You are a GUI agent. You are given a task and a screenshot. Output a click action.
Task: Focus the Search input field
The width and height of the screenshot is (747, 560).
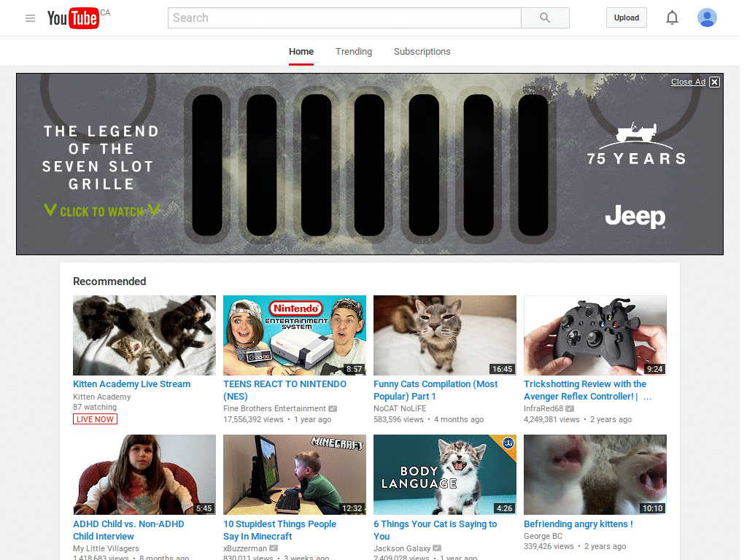point(344,18)
